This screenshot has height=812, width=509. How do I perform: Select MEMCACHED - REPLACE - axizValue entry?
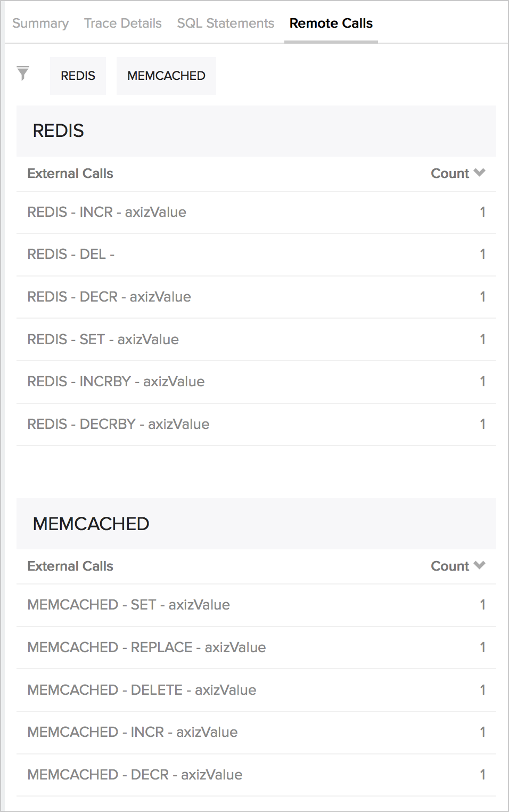256,647
